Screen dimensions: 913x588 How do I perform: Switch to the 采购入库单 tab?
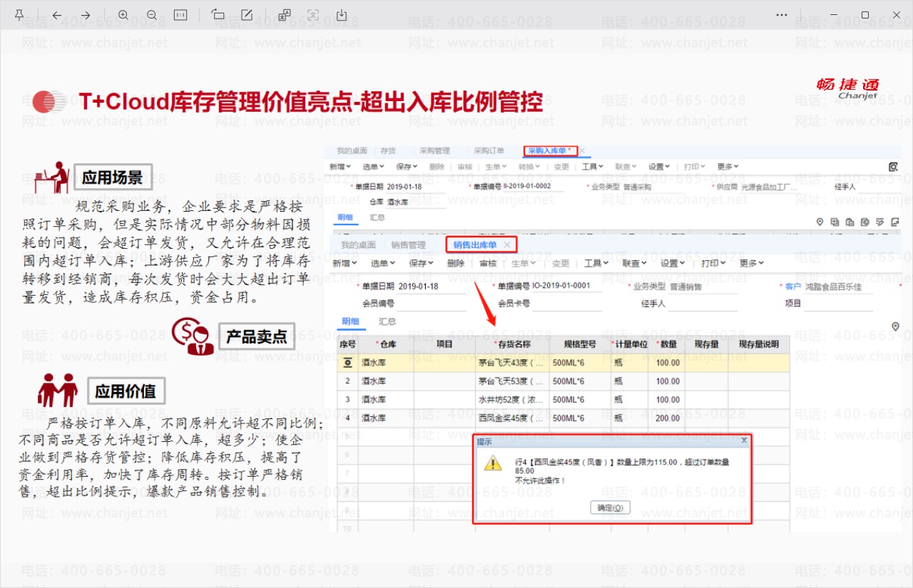click(551, 151)
